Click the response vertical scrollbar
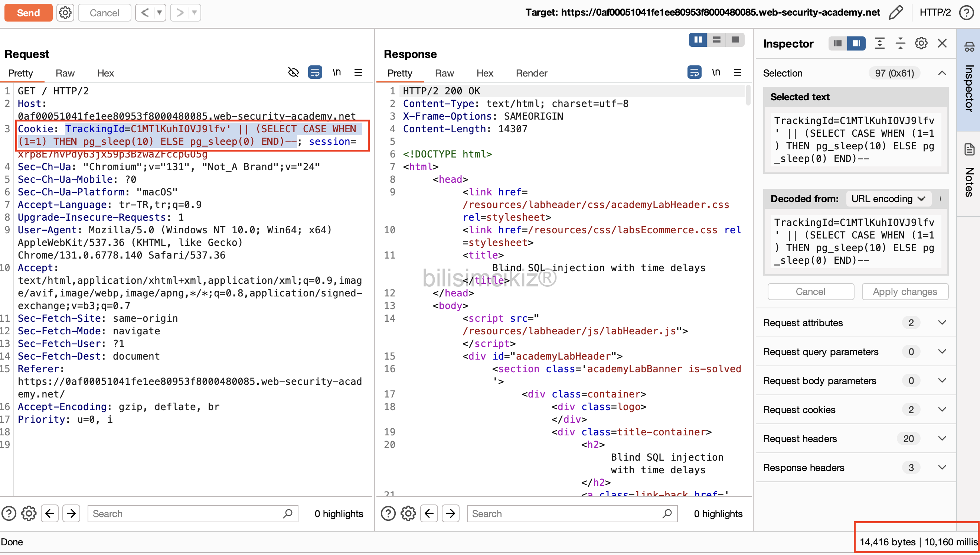980x555 pixels. point(748,95)
